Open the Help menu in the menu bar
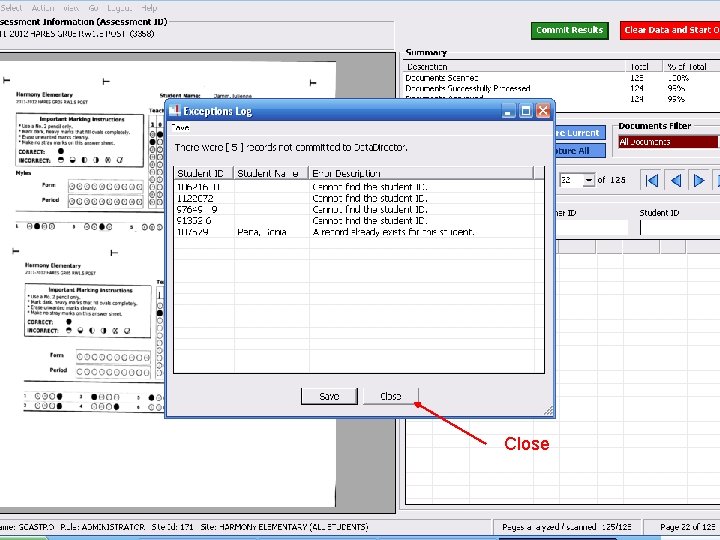720x540 pixels. pos(149,8)
